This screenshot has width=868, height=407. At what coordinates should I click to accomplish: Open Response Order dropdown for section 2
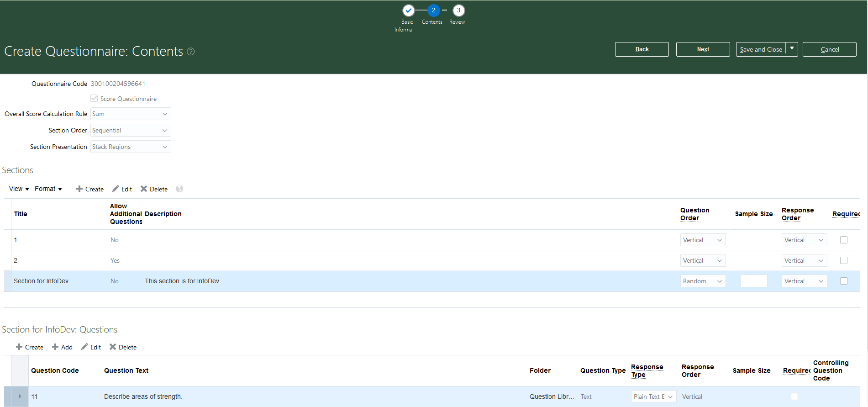pos(804,260)
